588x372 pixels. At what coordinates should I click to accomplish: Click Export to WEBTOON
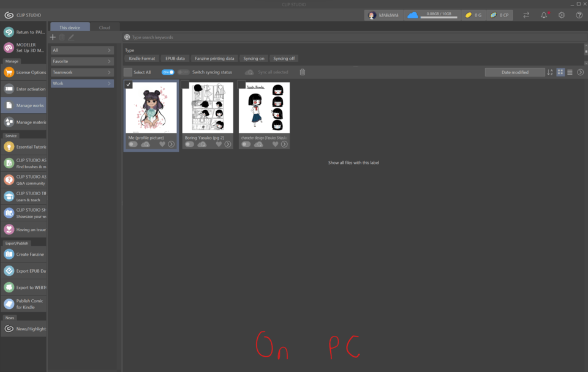coord(24,288)
